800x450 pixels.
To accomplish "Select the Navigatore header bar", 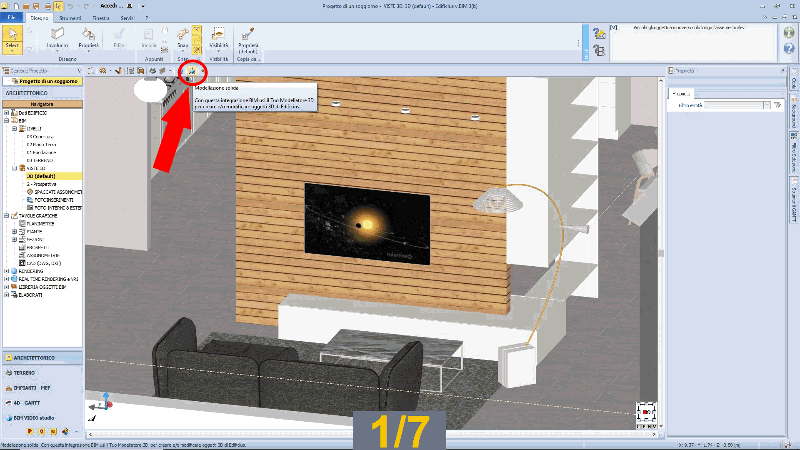I will pos(42,104).
